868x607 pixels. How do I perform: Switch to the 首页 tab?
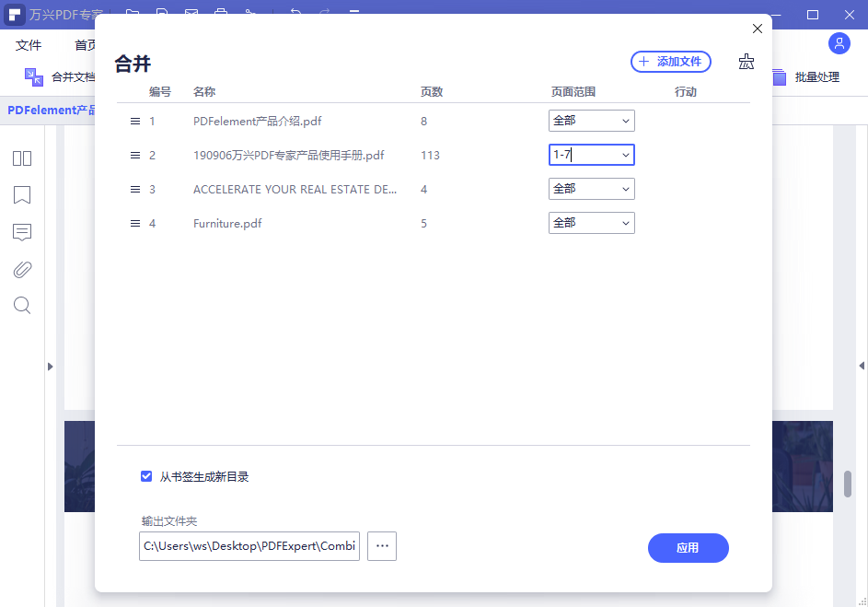coord(87,44)
